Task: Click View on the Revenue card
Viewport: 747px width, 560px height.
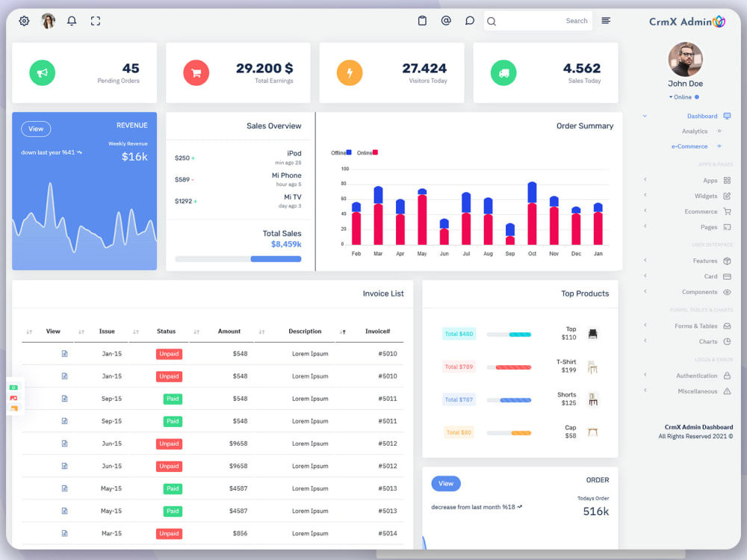Action: pos(36,128)
